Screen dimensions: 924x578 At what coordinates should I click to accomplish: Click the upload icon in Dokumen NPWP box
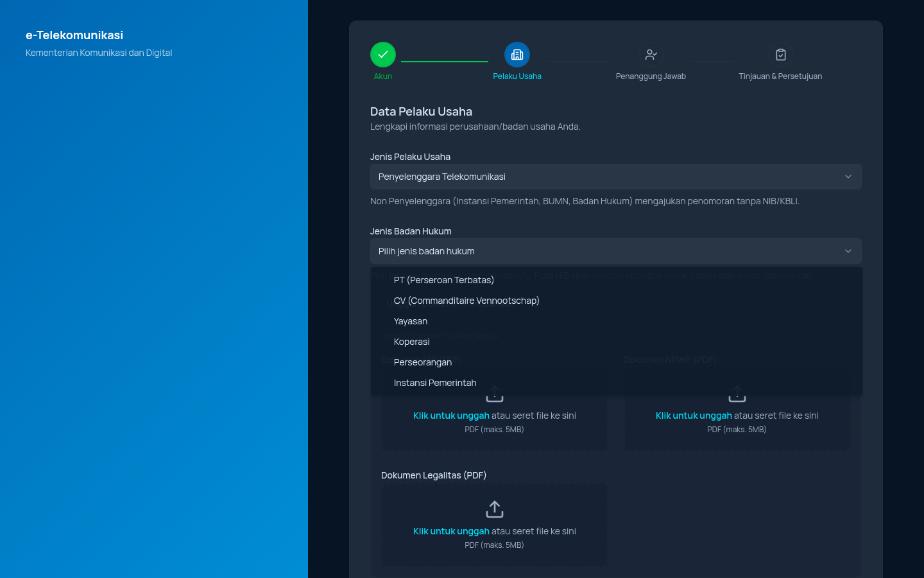pos(737,394)
